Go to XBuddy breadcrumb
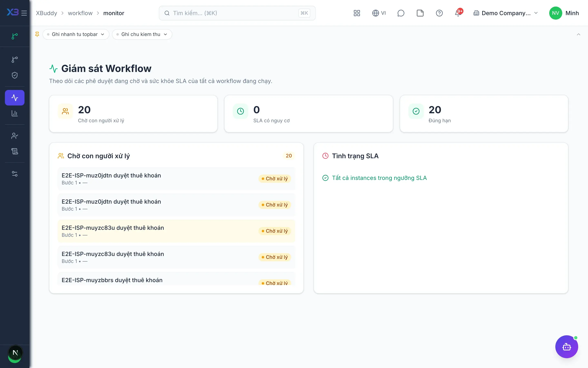Image resolution: width=588 pixels, height=368 pixels. [x=46, y=13]
